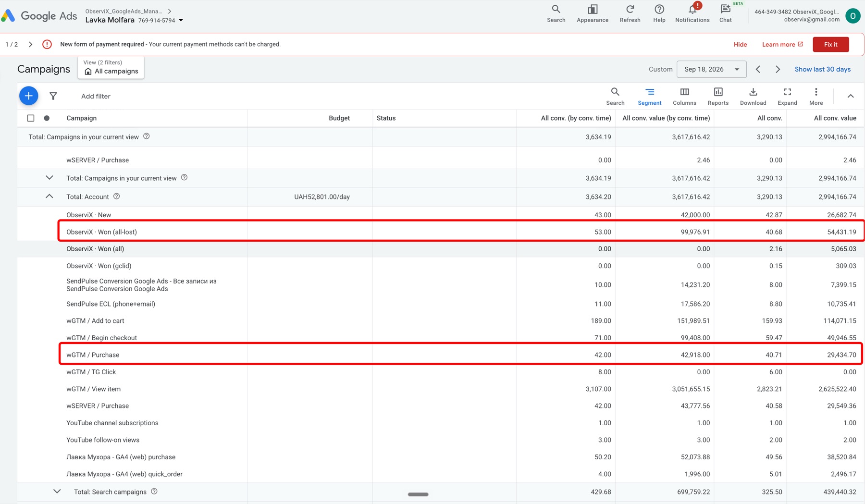Go to the next notification banner

[x=30, y=44]
